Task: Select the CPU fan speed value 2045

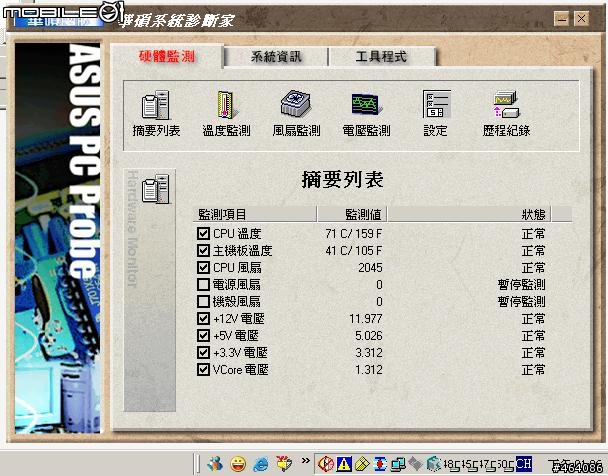Action: point(370,268)
